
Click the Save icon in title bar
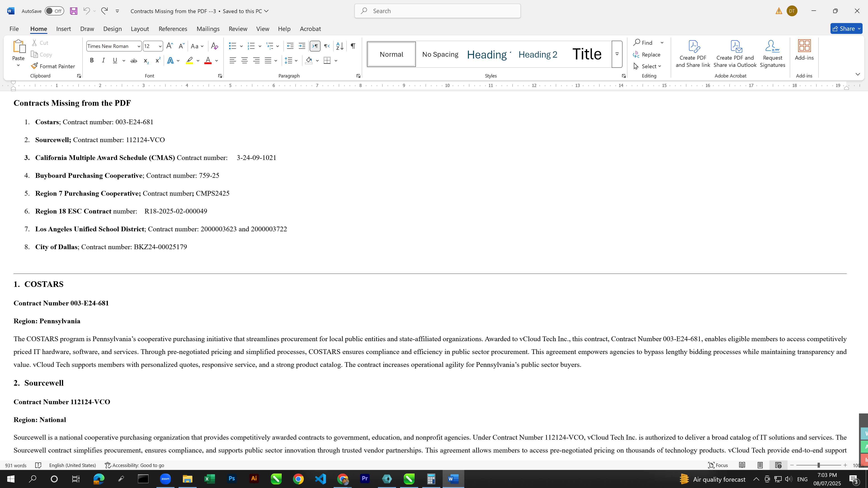point(73,11)
